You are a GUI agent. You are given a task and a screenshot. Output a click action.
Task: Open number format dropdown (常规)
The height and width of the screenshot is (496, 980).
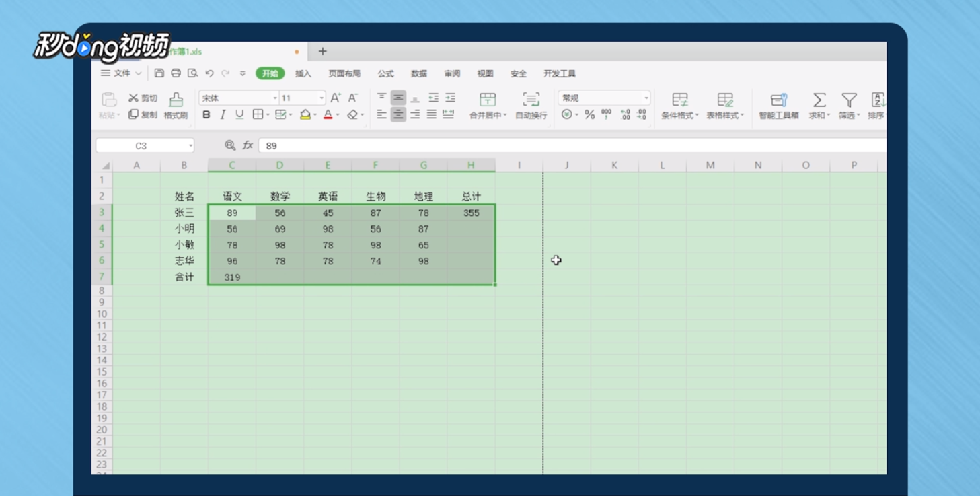click(646, 98)
